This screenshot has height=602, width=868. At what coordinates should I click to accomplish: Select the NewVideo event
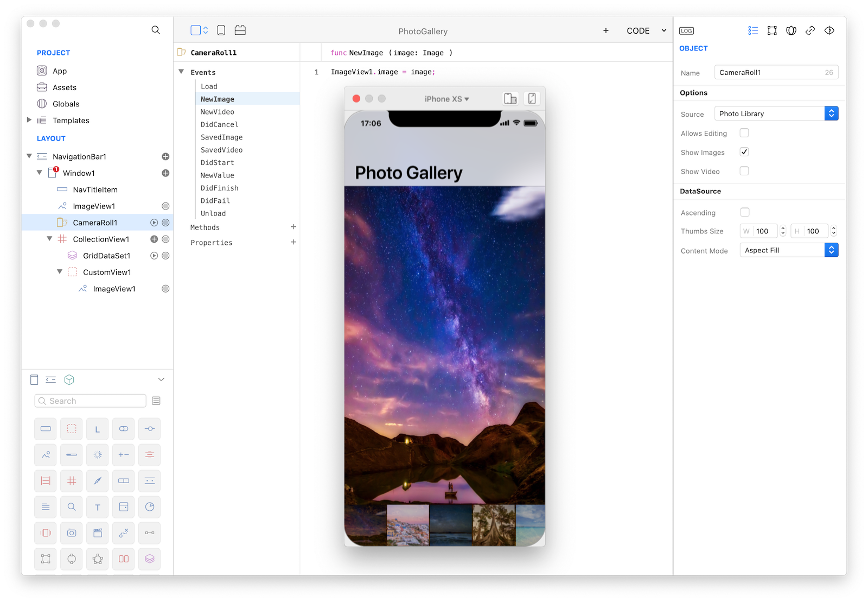(x=218, y=112)
